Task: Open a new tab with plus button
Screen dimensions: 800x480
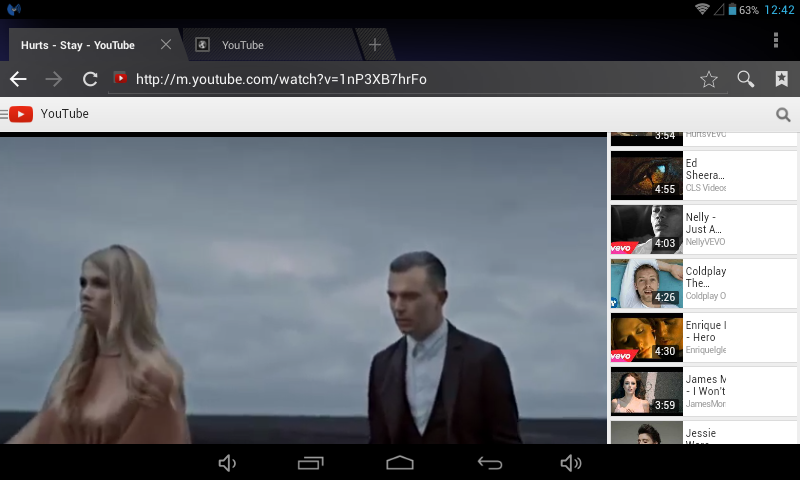Action: click(x=375, y=45)
